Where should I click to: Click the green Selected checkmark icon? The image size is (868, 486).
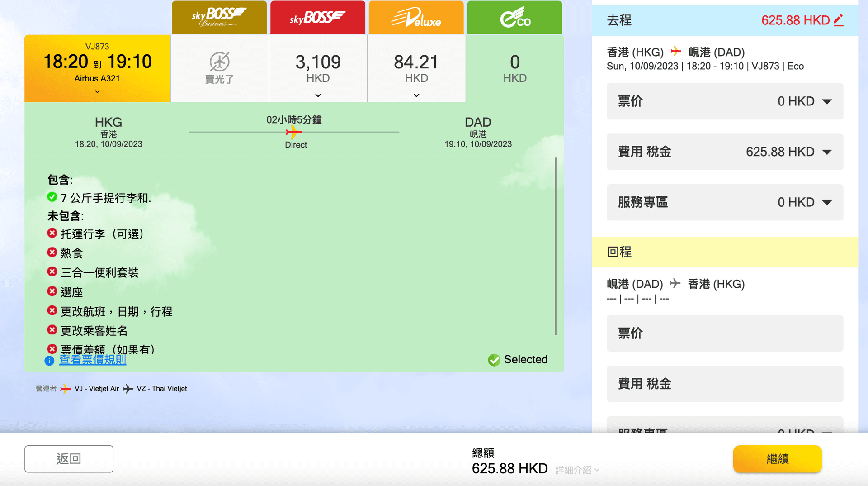click(494, 360)
